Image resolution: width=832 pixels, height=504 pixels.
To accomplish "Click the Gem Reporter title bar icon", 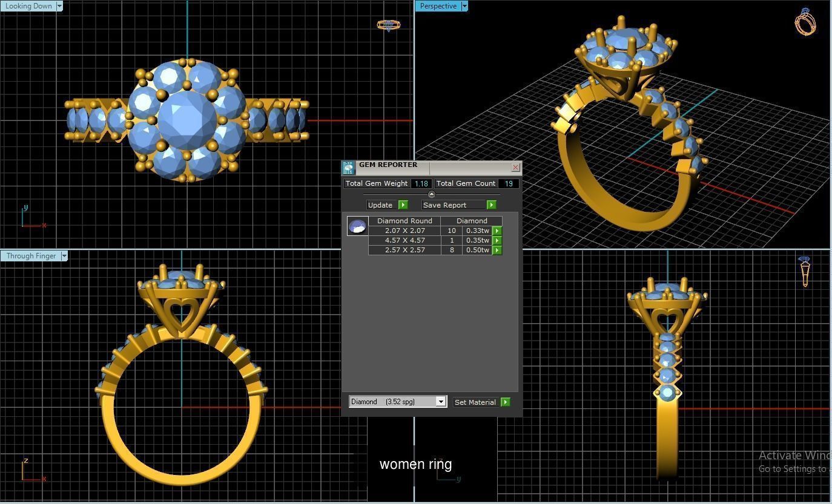I will (348, 168).
